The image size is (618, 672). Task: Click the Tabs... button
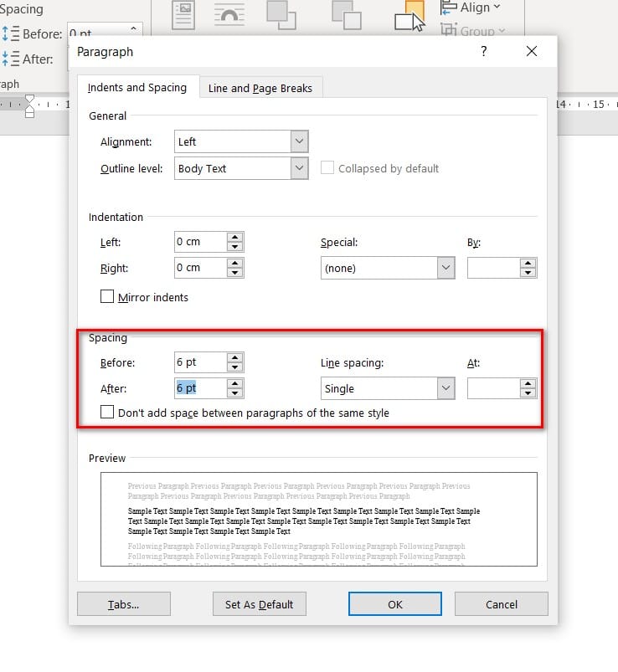[x=123, y=604]
